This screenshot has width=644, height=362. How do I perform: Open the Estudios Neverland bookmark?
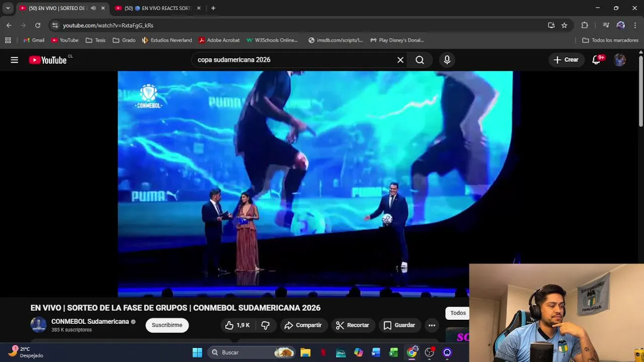click(167, 40)
